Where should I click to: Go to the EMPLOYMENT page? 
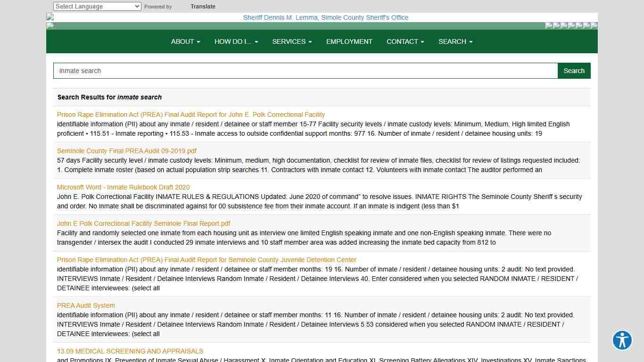coord(349,41)
